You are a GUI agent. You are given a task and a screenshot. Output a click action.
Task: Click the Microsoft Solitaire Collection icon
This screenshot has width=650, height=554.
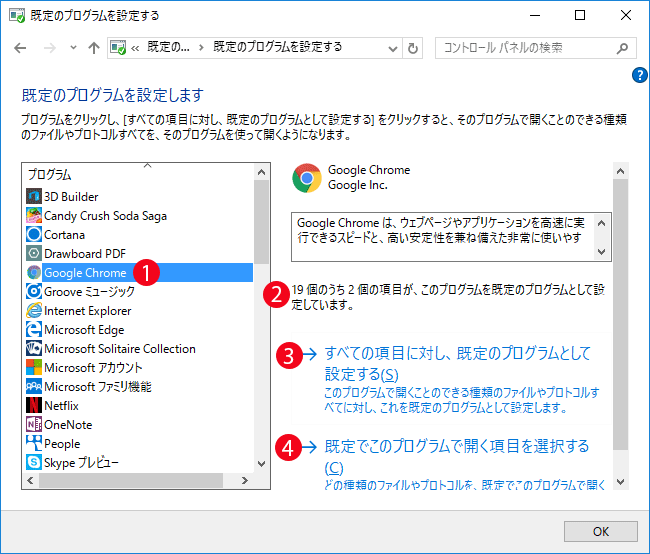point(34,348)
